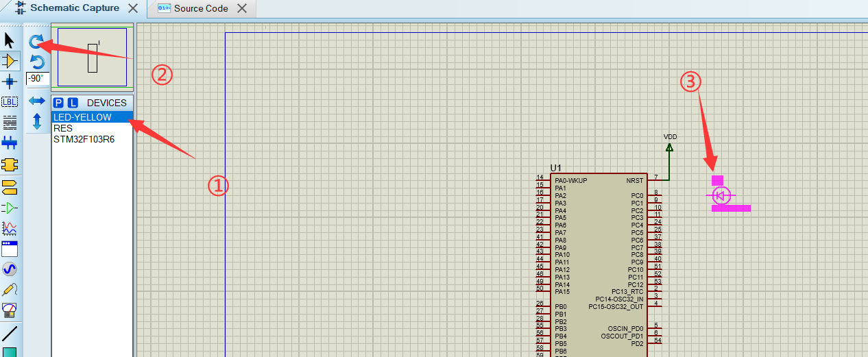The height and width of the screenshot is (357, 868).
Task: Open the Virtual instruments meter tool
Action: (x=10, y=310)
